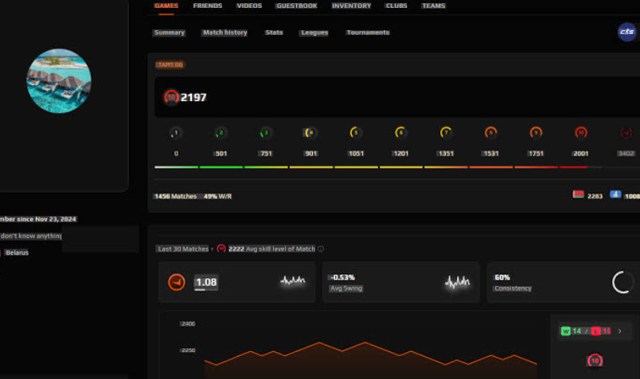640x379 pixels.
Task: Open the Tournaments sub-tab
Action: tap(368, 33)
